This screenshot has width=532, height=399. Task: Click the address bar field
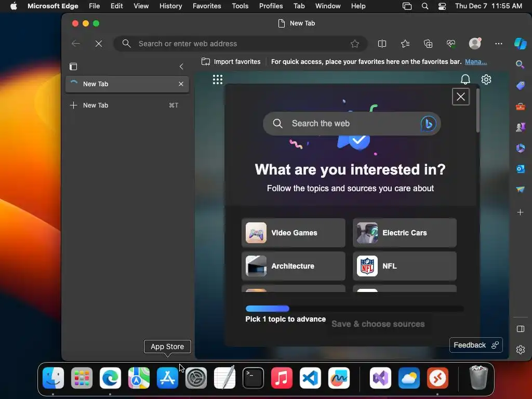(x=240, y=44)
